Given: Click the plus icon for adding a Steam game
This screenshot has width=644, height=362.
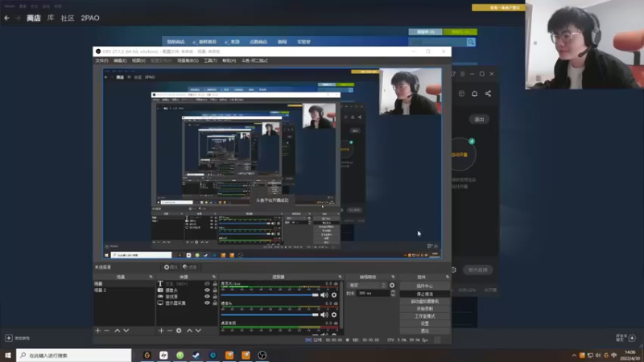Looking at the screenshot, I should pyautogui.click(x=9, y=338).
